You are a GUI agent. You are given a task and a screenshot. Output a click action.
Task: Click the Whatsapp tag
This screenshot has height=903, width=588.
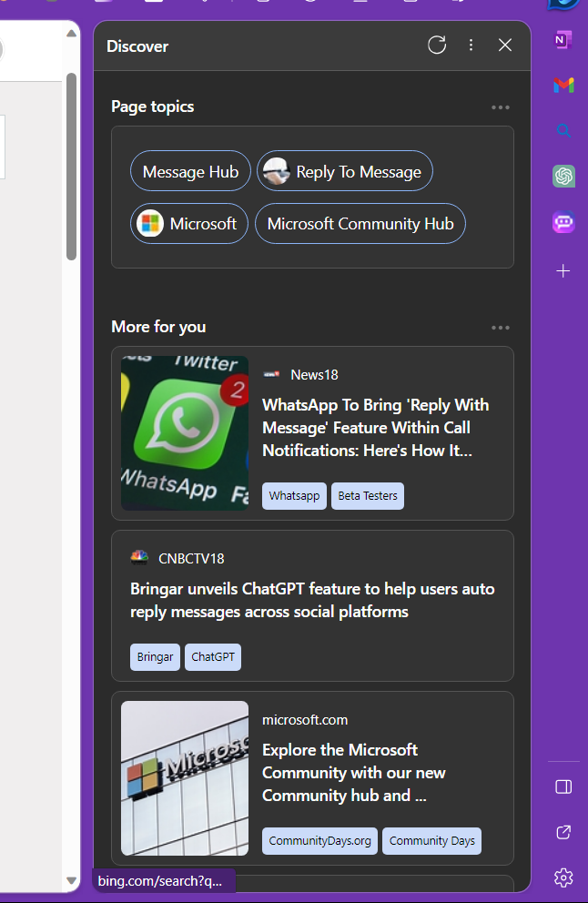pos(294,496)
